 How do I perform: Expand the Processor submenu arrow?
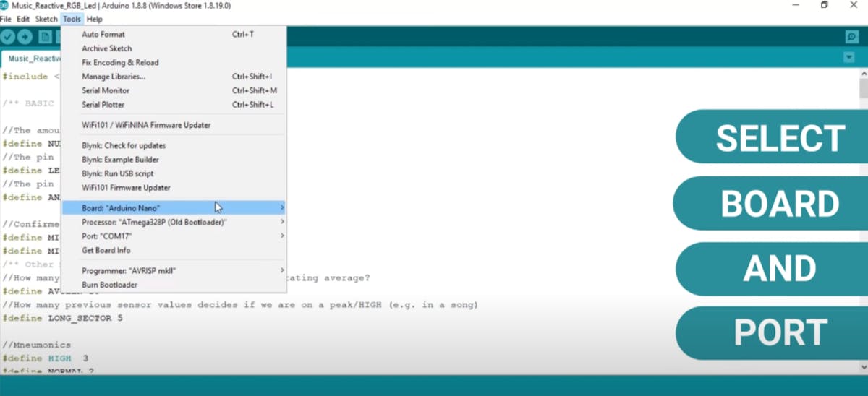(281, 222)
